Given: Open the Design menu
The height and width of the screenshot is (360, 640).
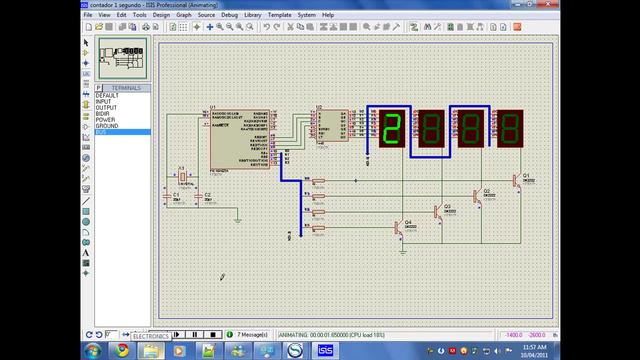Looking at the screenshot, I should 161,15.
